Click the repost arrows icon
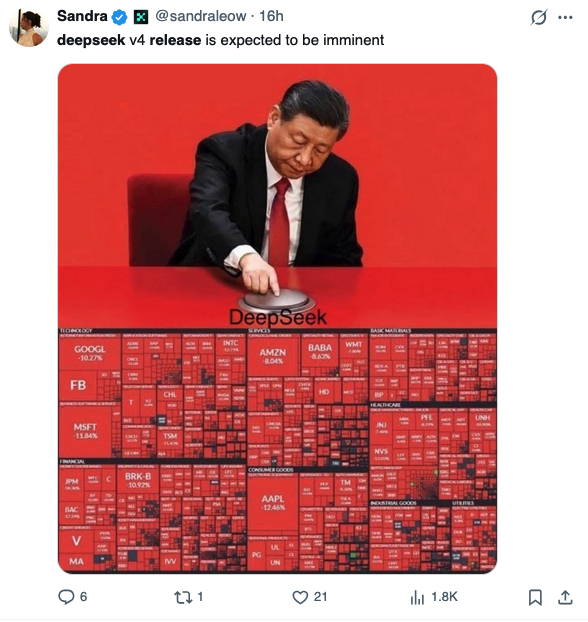 (x=183, y=597)
